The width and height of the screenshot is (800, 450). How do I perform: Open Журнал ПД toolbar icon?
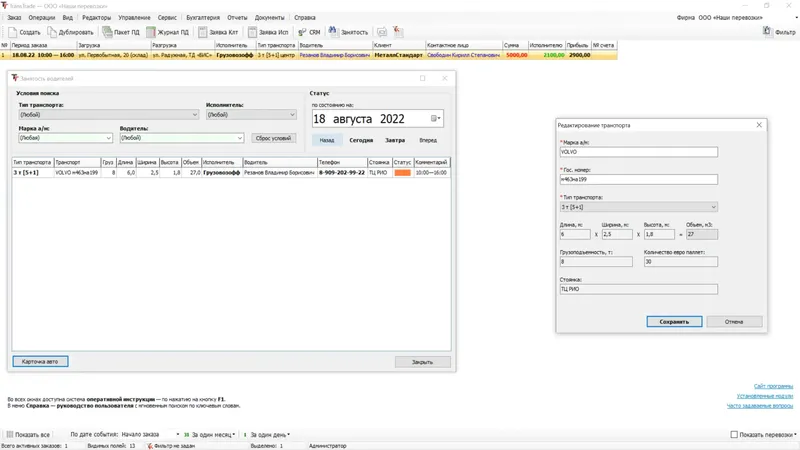click(151, 32)
